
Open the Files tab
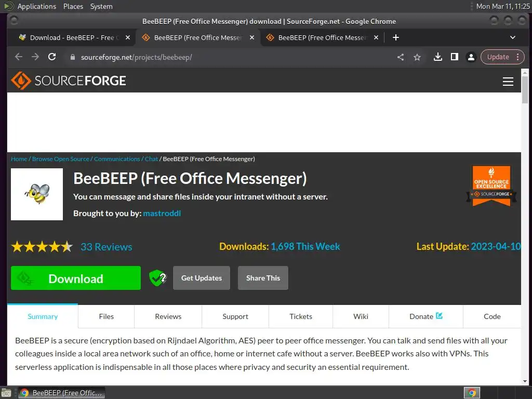click(106, 316)
